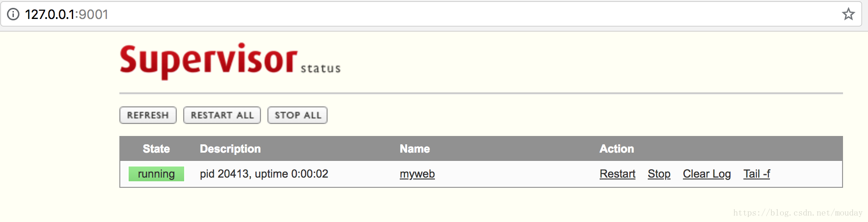
Task: Click the pid 20413 uptime description text
Action: 264,174
